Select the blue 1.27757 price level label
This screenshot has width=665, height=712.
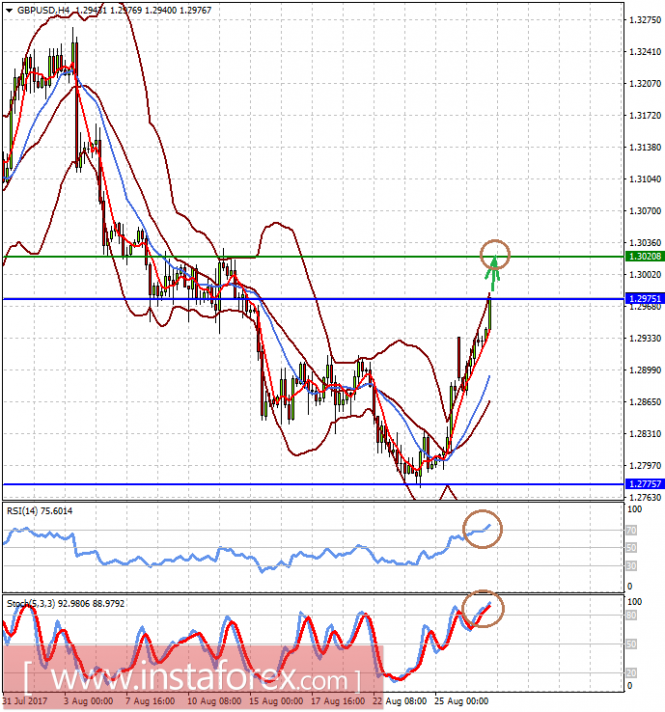[x=645, y=484]
